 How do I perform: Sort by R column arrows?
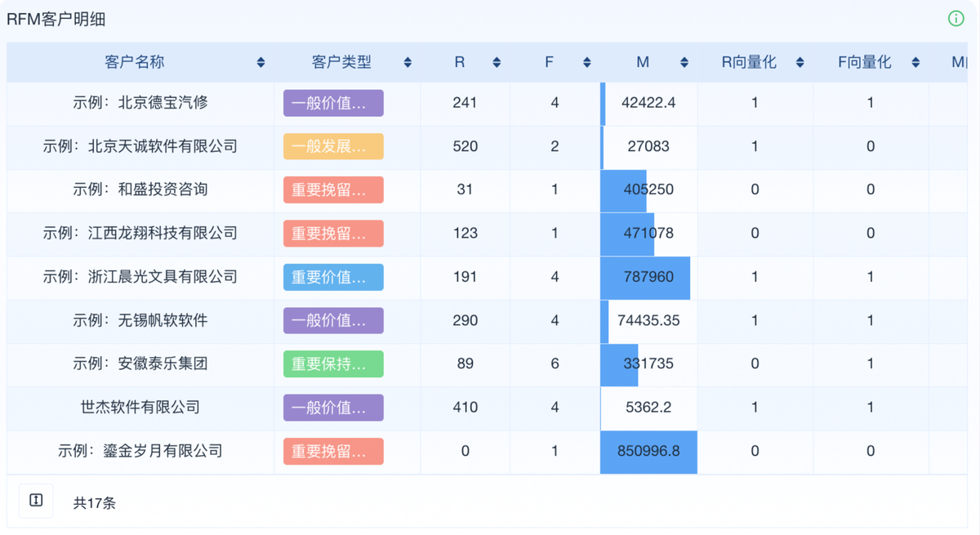tap(497, 62)
